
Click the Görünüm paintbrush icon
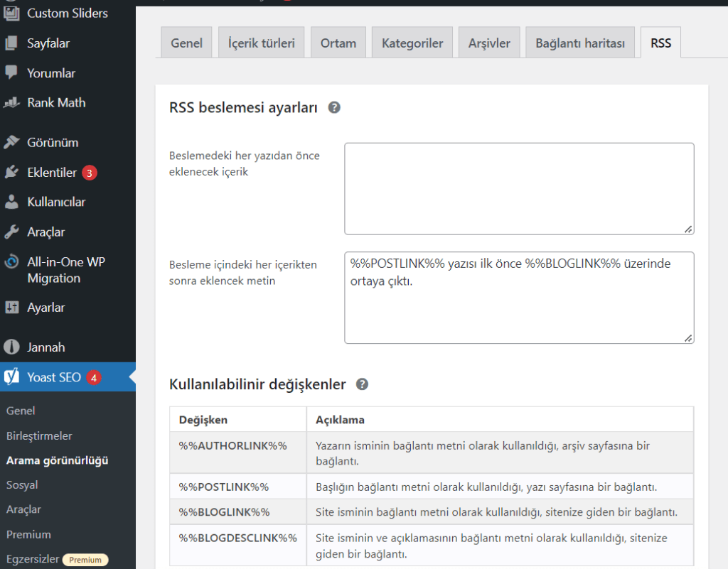pos(12,143)
